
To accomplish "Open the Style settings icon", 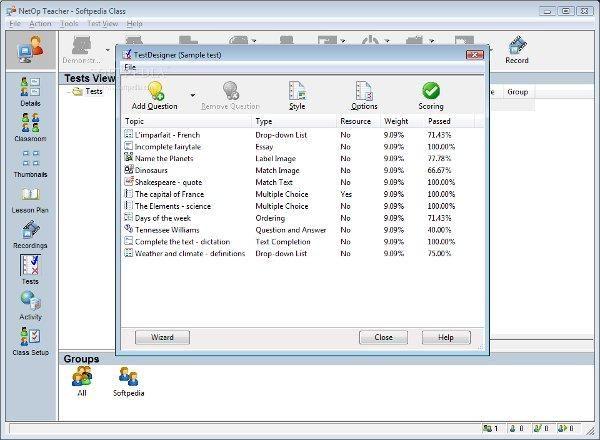I will (297, 91).
